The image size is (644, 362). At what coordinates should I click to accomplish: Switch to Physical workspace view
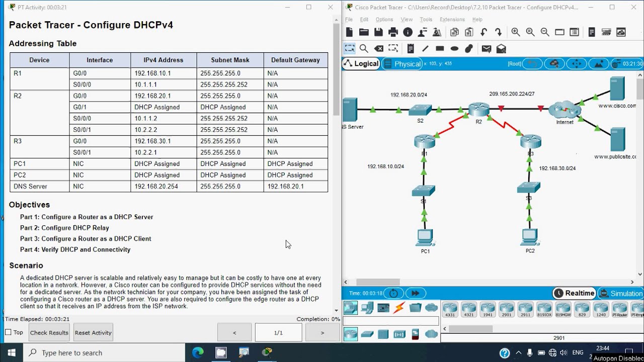[401, 63]
